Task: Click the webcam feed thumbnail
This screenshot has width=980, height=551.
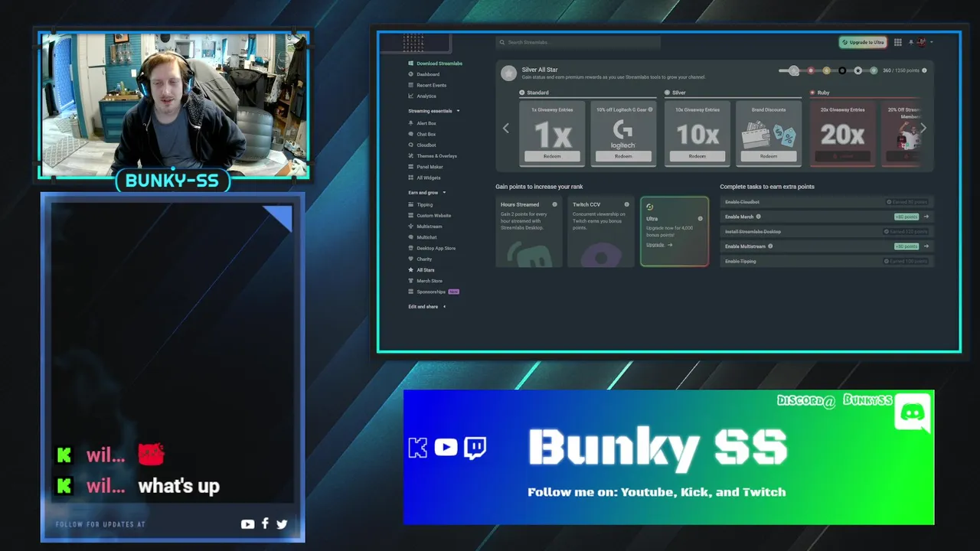Action: point(174,105)
